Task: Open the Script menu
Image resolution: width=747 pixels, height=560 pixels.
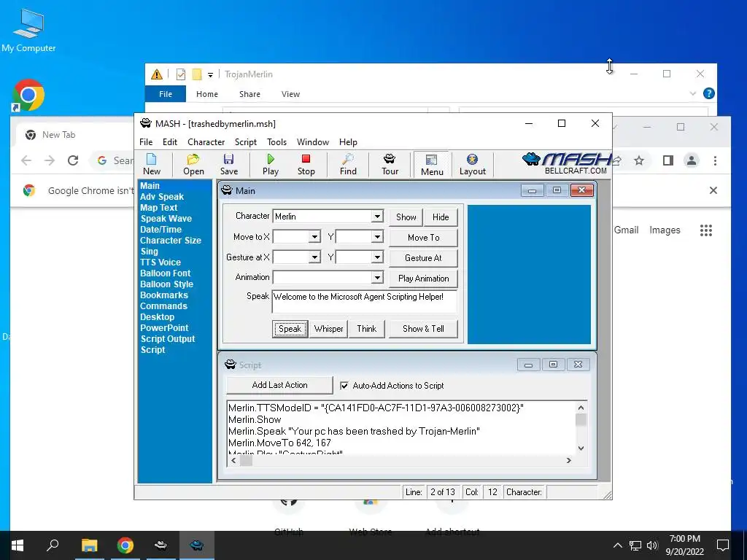Action: click(245, 142)
